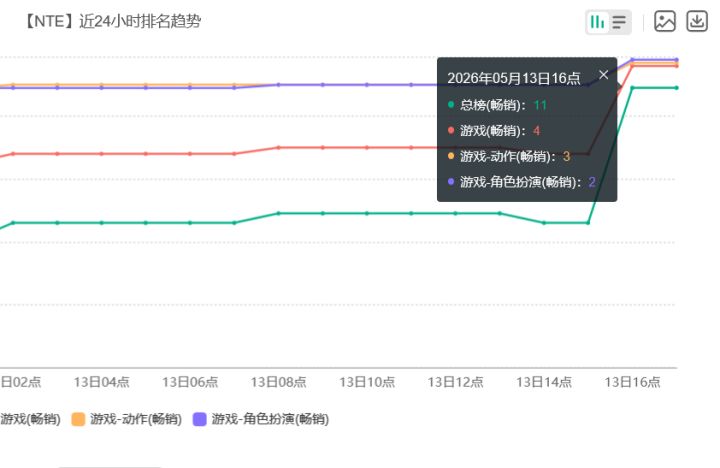Click the 13日06点 axis label
Viewport: 720px width, 468px height.
point(190,382)
